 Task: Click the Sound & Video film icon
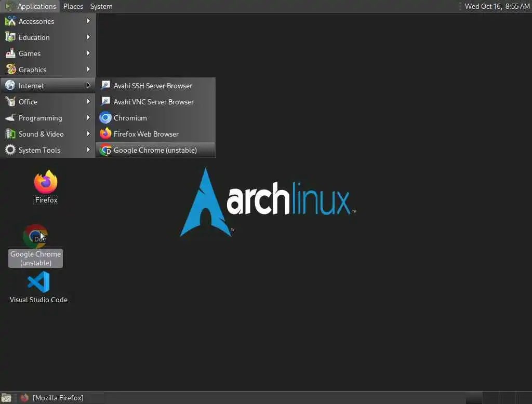pyautogui.click(x=10, y=133)
